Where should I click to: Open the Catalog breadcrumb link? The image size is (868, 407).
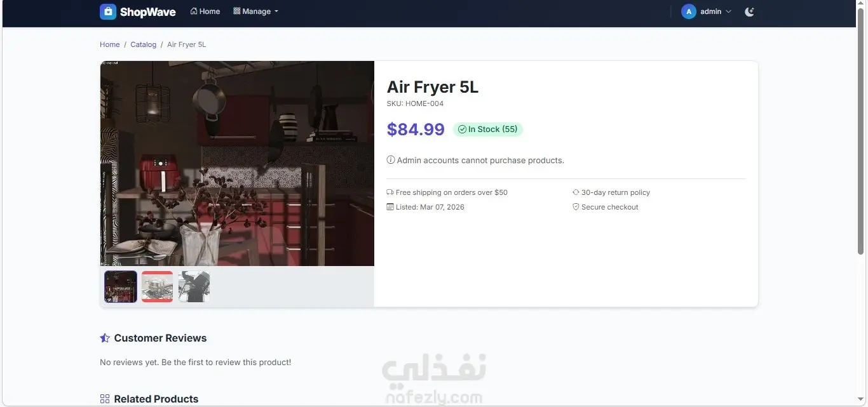143,44
